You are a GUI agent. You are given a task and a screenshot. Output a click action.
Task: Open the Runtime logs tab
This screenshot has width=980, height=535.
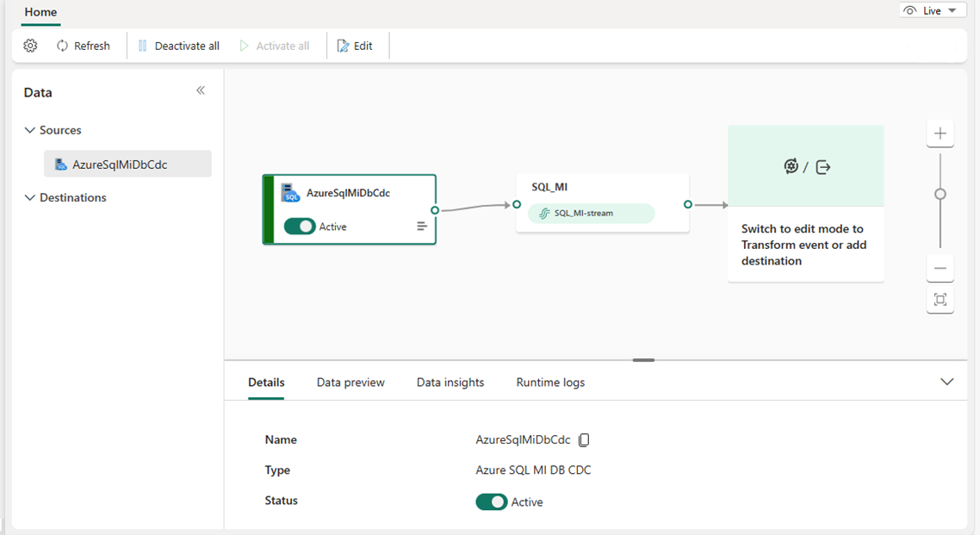point(550,382)
